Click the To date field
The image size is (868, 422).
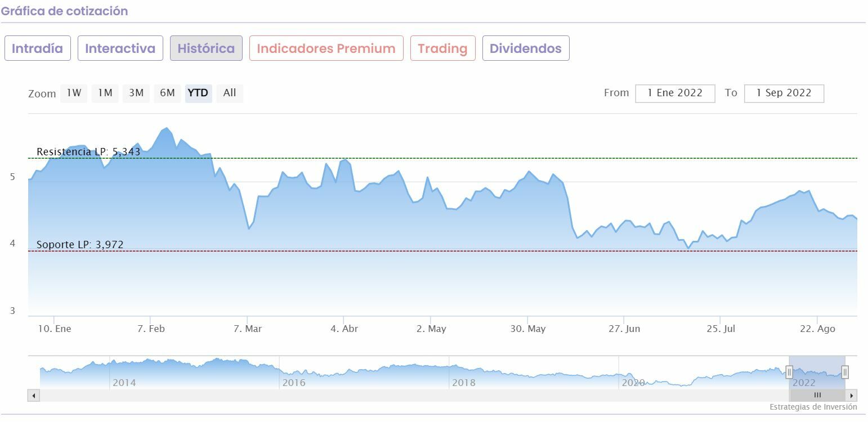784,93
